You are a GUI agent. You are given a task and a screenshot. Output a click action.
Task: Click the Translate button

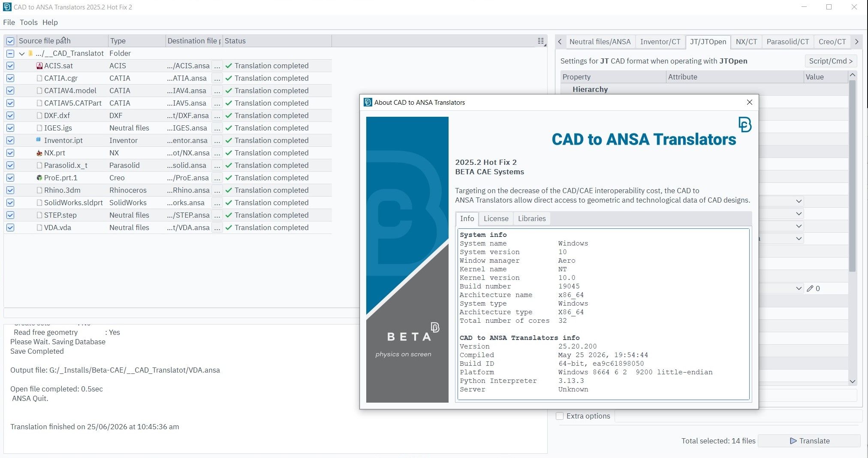pyautogui.click(x=809, y=441)
